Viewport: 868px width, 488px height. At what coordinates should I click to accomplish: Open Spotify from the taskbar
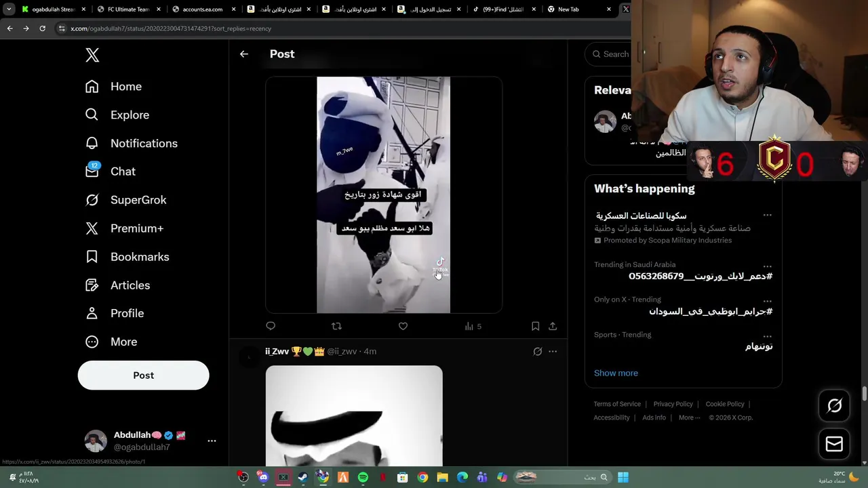pyautogui.click(x=363, y=477)
